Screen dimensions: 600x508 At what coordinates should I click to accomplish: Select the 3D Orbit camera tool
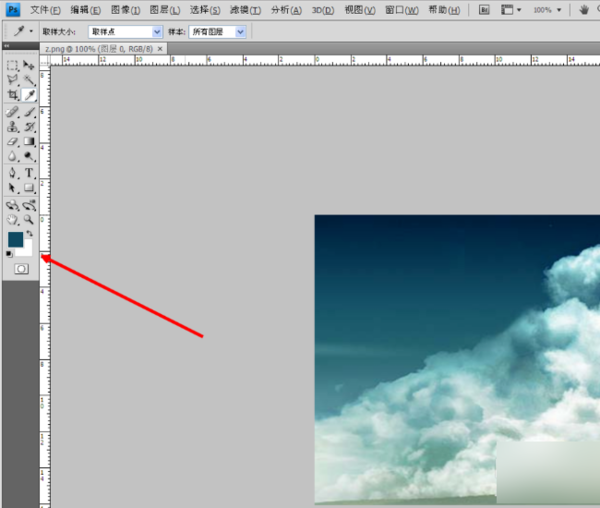pyautogui.click(x=29, y=205)
